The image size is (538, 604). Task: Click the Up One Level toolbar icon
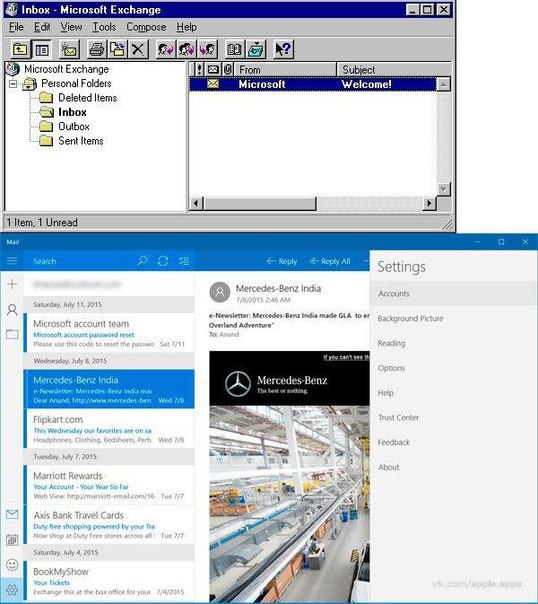[20, 49]
